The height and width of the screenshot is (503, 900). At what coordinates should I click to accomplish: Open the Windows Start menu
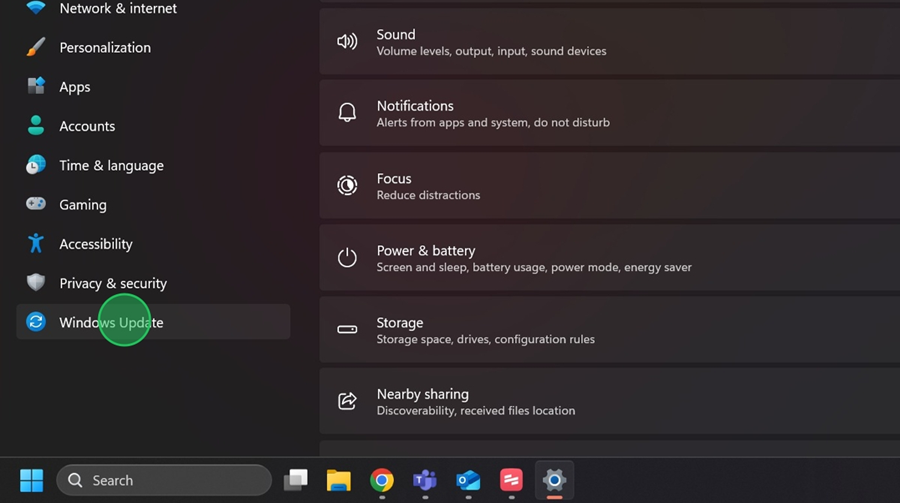(32, 480)
